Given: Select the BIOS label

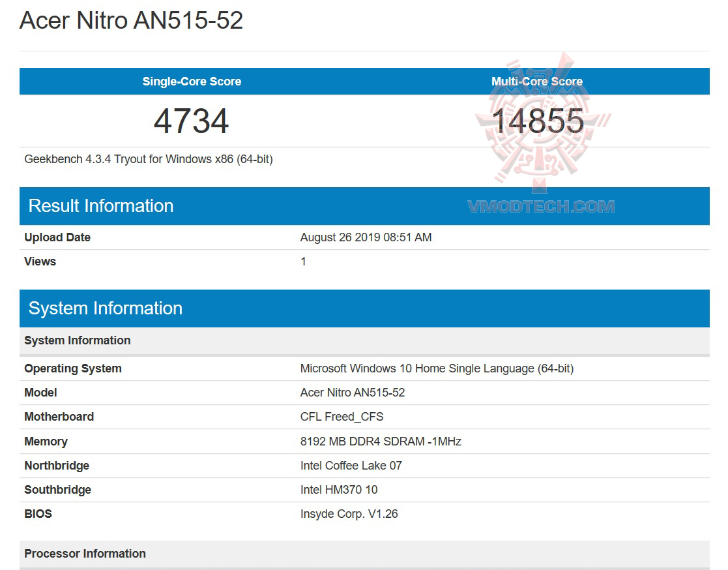Looking at the screenshot, I should click(x=38, y=514).
